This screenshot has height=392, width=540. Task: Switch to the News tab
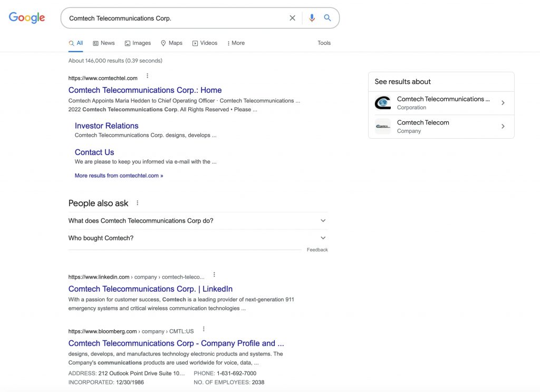[x=104, y=43]
